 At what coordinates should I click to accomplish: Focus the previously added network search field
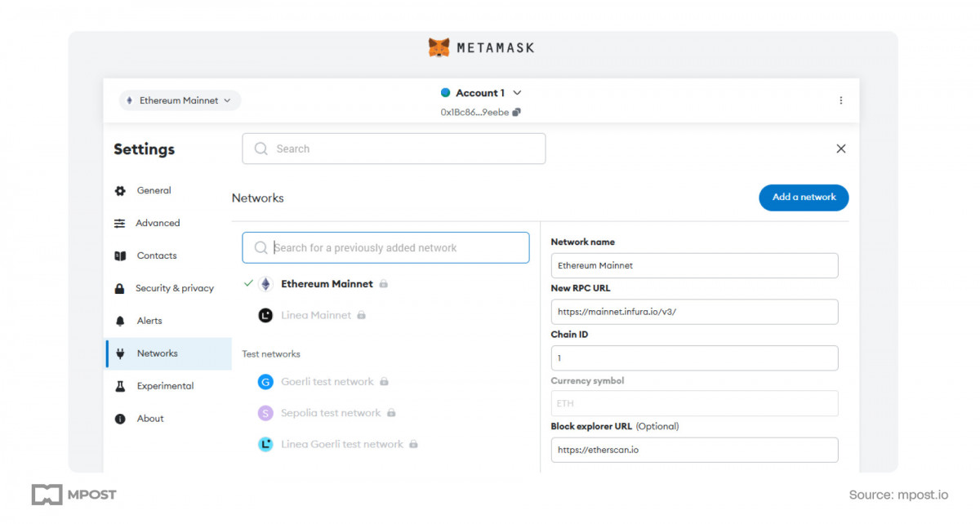click(x=385, y=247)
